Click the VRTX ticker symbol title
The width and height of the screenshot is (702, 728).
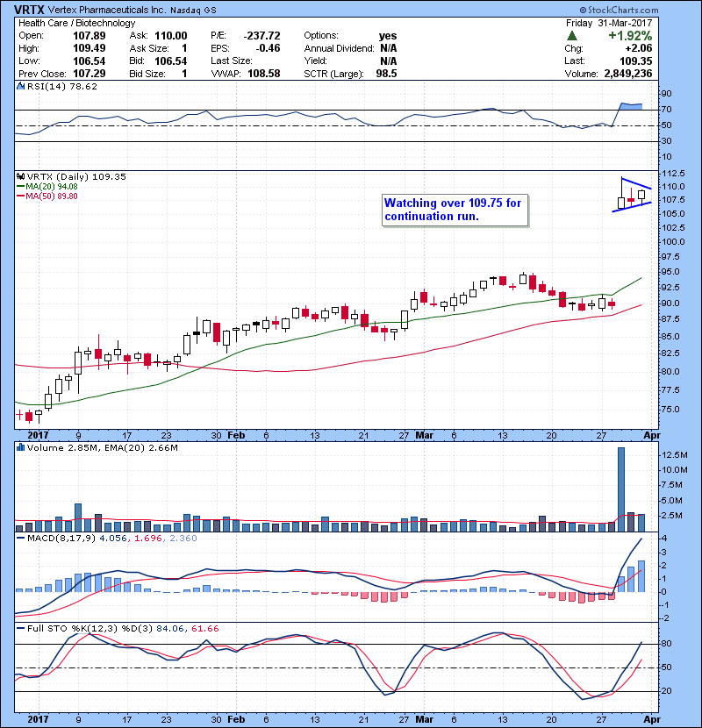[x=29, y=10]
